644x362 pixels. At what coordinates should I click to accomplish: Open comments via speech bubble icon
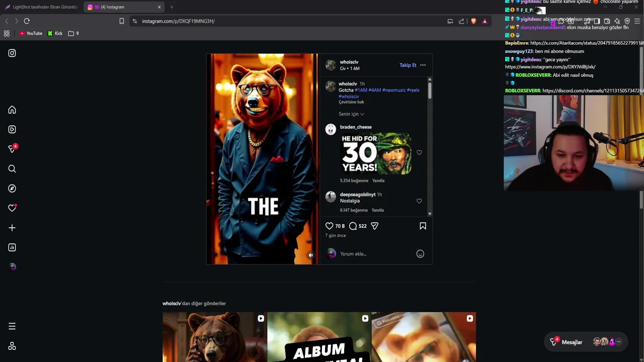click(x=353, y=226)
